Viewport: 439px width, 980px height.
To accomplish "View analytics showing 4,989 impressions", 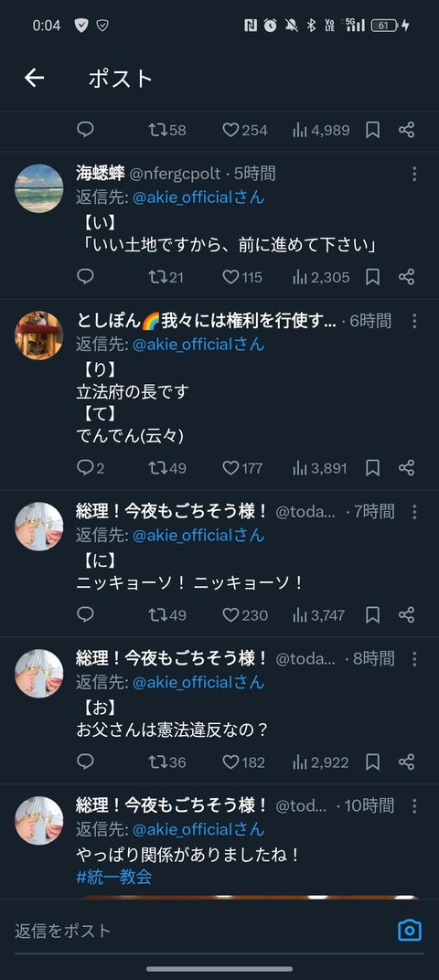I will click(x=321, y=130).
